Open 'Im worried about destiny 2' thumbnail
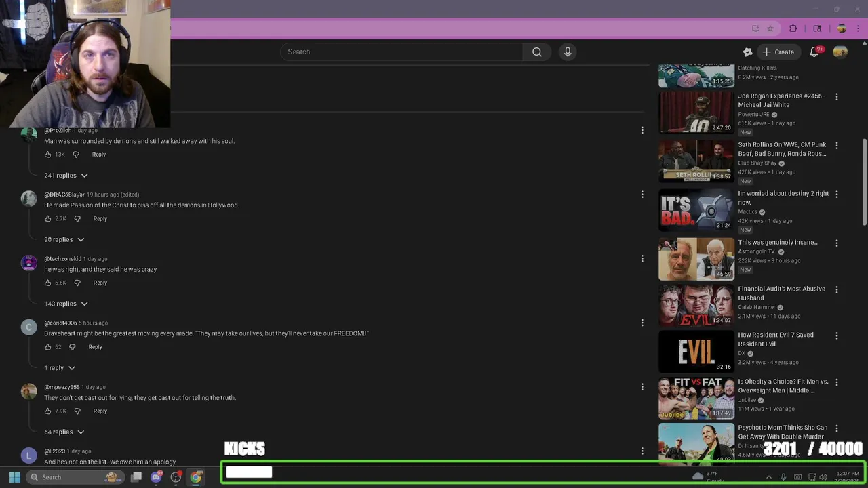 pyautogui.click(x=696, y=209)
